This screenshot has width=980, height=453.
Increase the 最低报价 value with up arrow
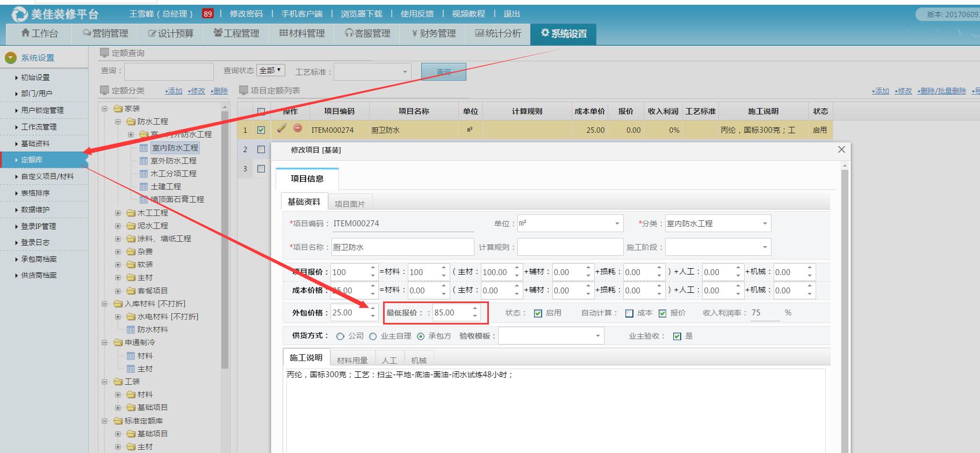click(475, 309)
